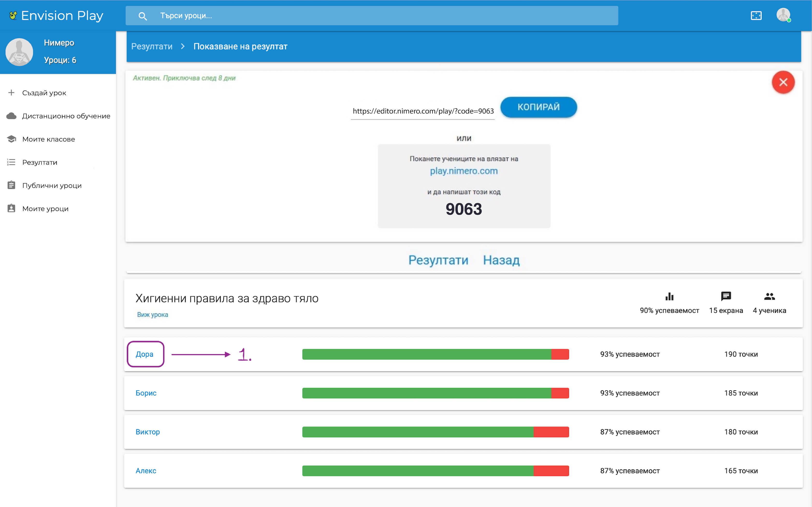Open user avatar in top right
The height and width of the screenshot is (507, 812).
coord(783,15)
